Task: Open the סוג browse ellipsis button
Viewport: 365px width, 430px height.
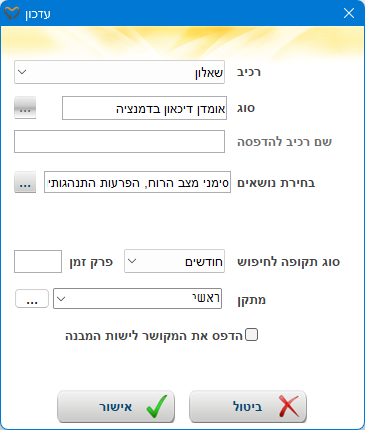Action: point(25,108)
